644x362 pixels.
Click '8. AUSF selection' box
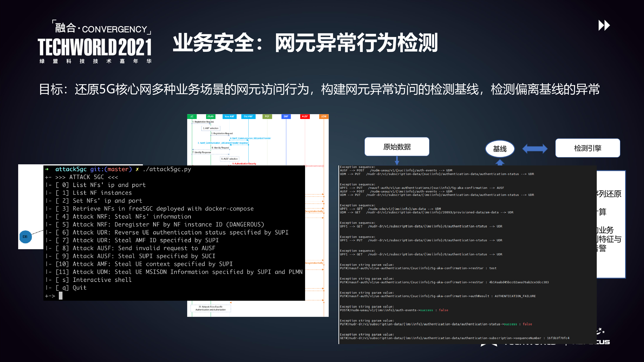(x=229, y=159)
